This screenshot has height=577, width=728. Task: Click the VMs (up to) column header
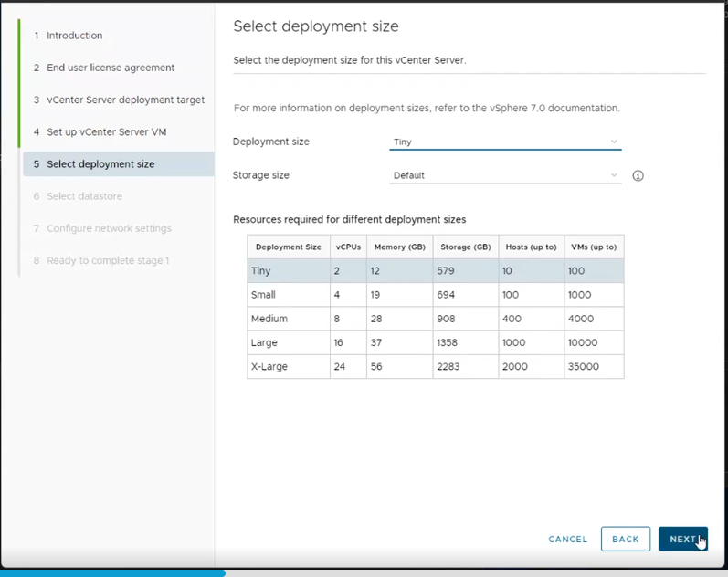594,247
